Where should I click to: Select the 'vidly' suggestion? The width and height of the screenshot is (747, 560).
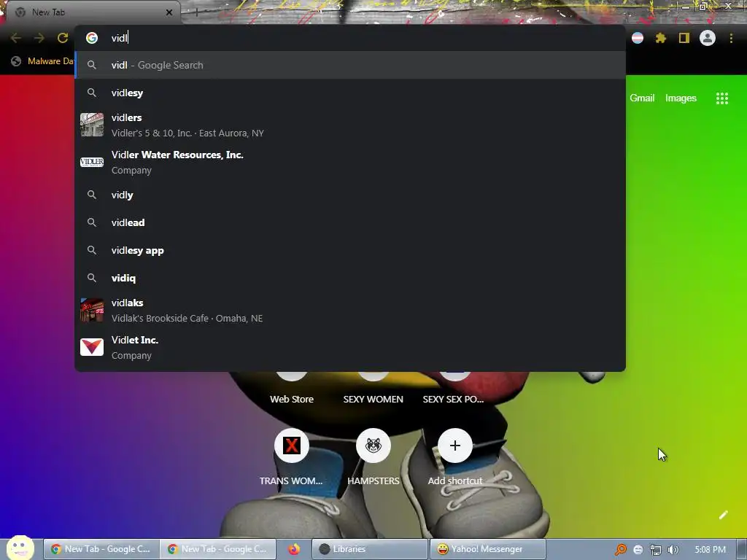point(350,195)
